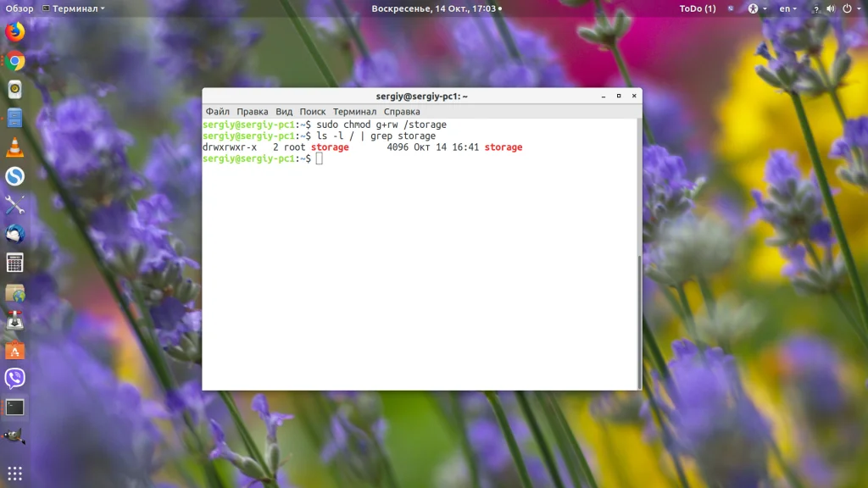Click the '4096' size value
Image resolution: width=868 pixels, height=488 pixels.
coord(398,147)
